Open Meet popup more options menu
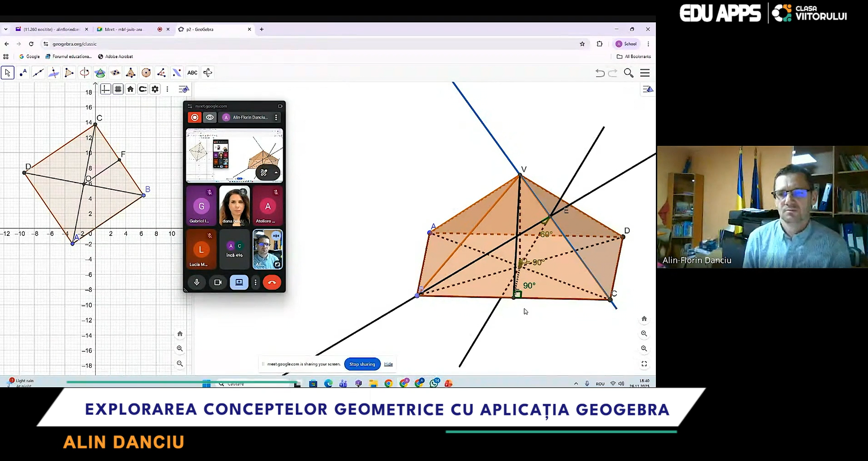 [255, 282]
